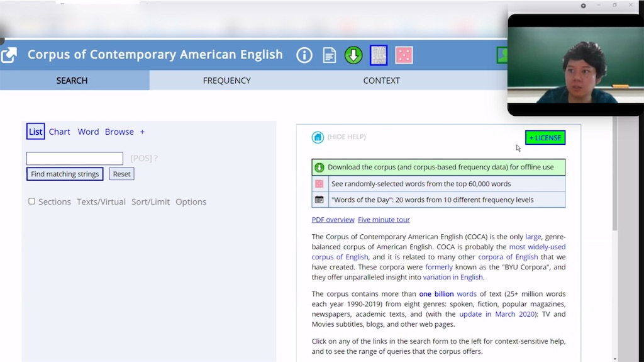
Task: Click the 'large' hyperlink in description
Action: 533,237
